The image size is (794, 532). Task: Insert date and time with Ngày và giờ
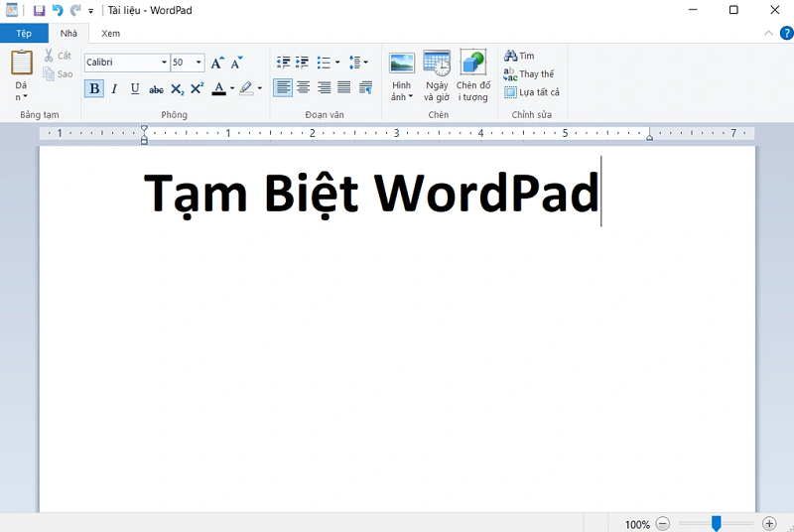pos(437,76)
